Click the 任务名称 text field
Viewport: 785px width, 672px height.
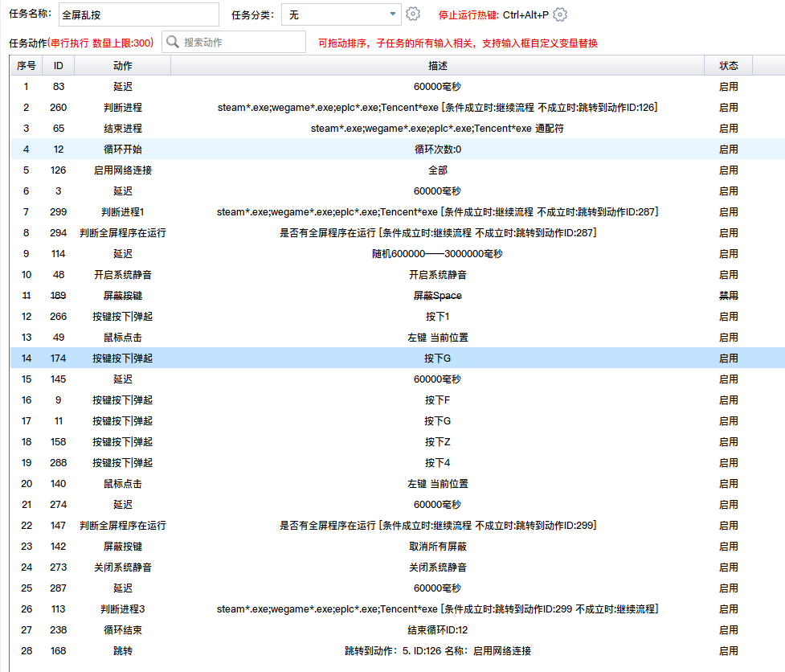pos(138,14)
